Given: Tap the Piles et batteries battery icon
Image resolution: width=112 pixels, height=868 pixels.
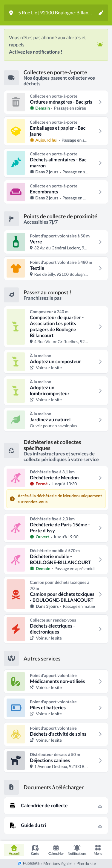Looking at the screenshot, I should pyautogui.click(x=16, y=708).
